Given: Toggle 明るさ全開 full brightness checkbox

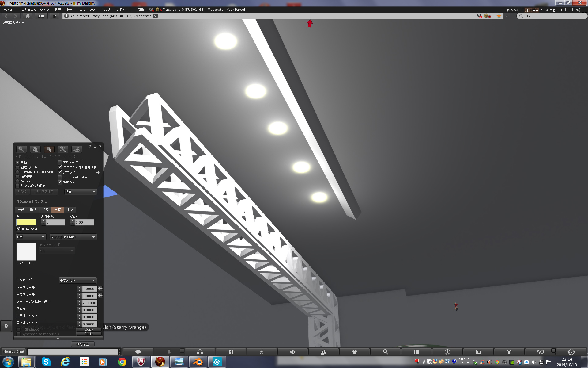Looking at the screenshot, I should click(x=18, y=228).
